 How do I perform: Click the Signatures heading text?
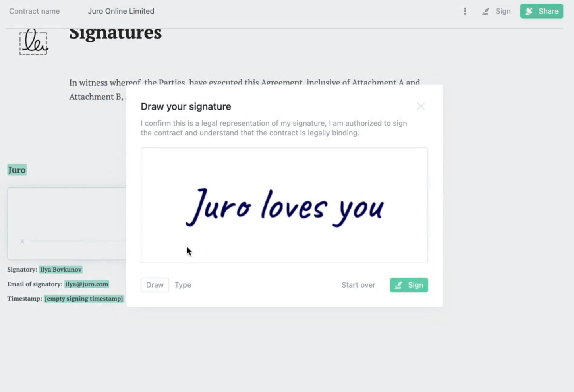coord(115,33)
